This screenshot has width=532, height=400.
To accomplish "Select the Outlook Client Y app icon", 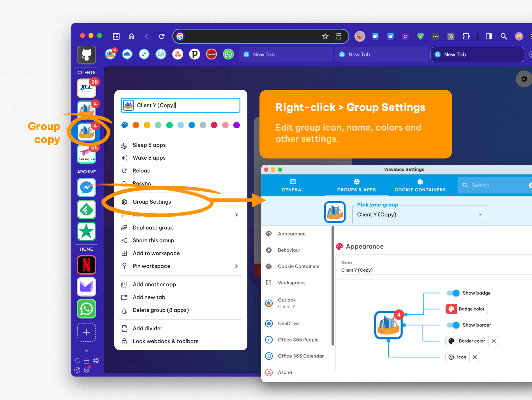I will (269, 303).
